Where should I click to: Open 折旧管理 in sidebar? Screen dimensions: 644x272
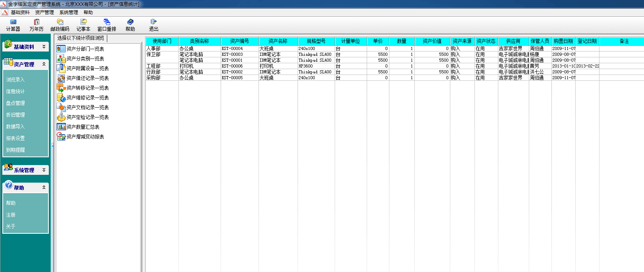pyautogui.click(x=15, y=115)
